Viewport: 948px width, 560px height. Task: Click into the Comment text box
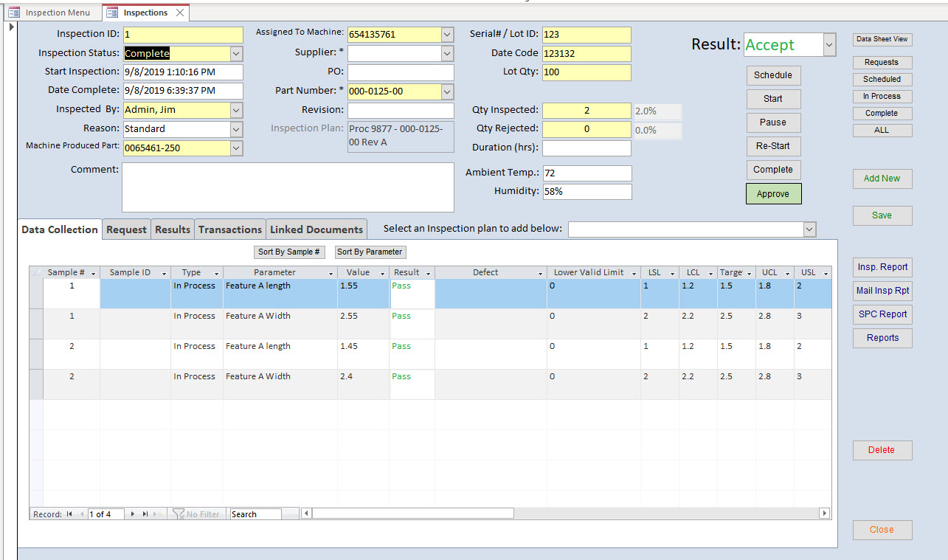pyautogui.click(x=288, y=187)
